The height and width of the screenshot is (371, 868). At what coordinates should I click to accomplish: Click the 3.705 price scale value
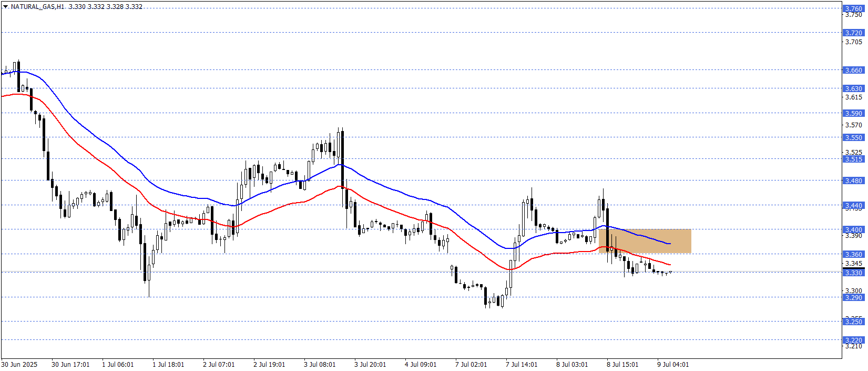point(854,42)
